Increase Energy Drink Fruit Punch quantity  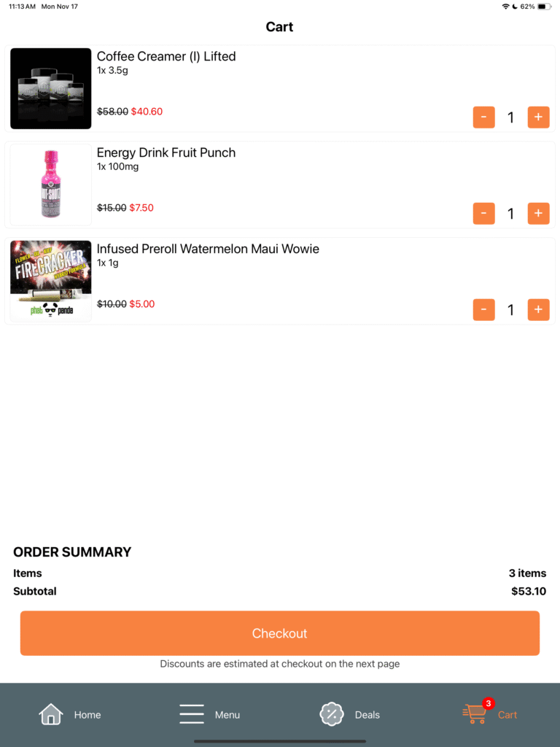click(538, 213)
